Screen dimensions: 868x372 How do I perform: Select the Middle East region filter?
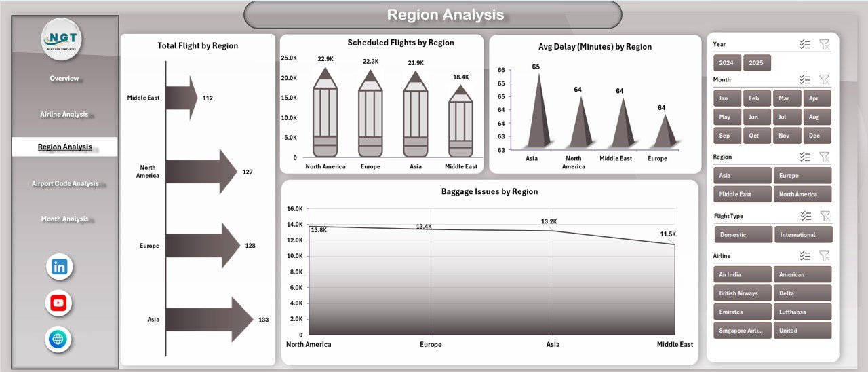[x=742, y=194]
